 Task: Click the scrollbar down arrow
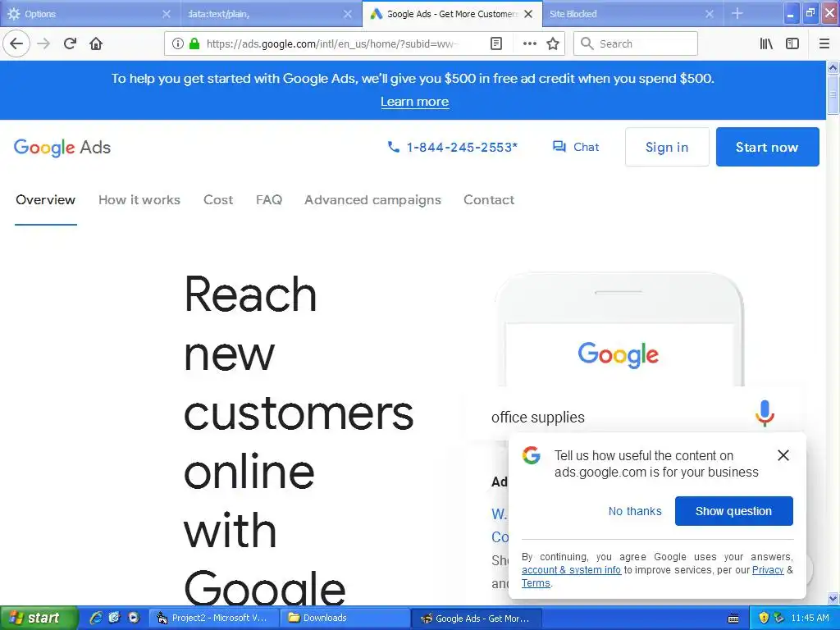(x=833, y=598)
